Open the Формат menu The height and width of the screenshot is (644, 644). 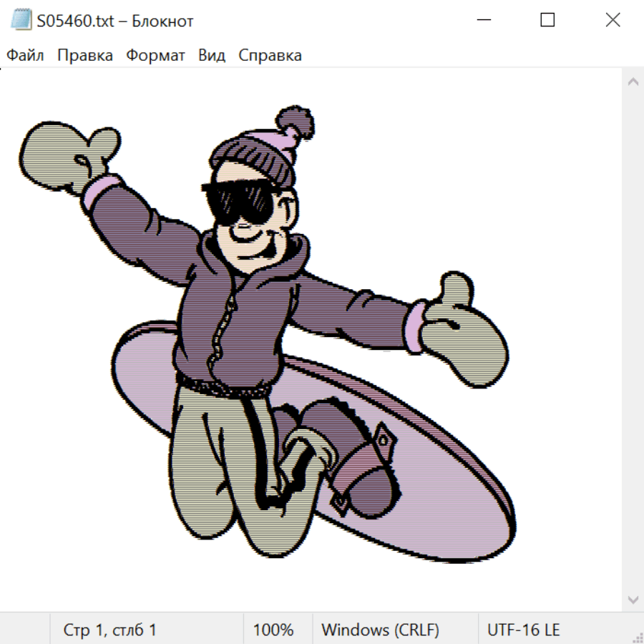(x=155, y=56)
